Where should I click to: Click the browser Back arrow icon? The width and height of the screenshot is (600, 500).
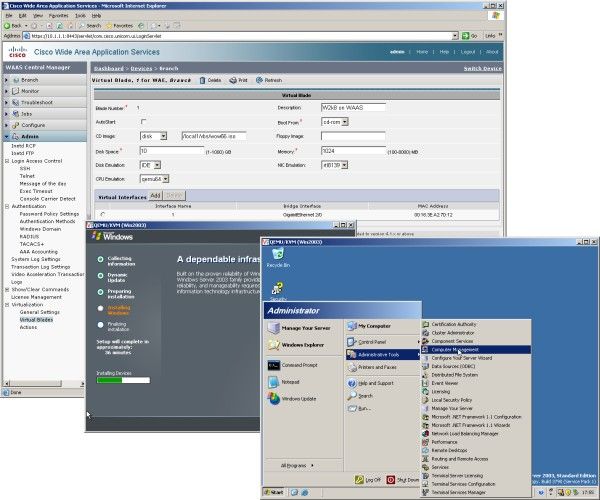tap(7, 26)
